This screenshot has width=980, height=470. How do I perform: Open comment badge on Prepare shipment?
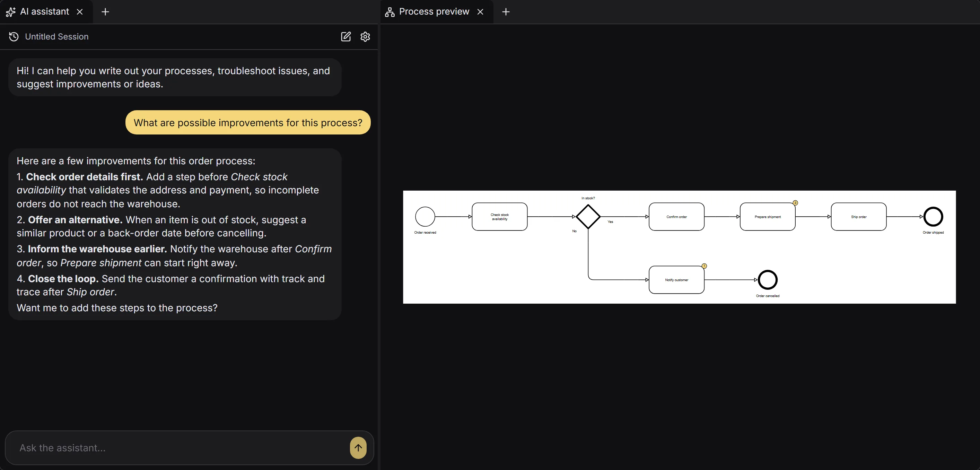(x=795, y=203)
